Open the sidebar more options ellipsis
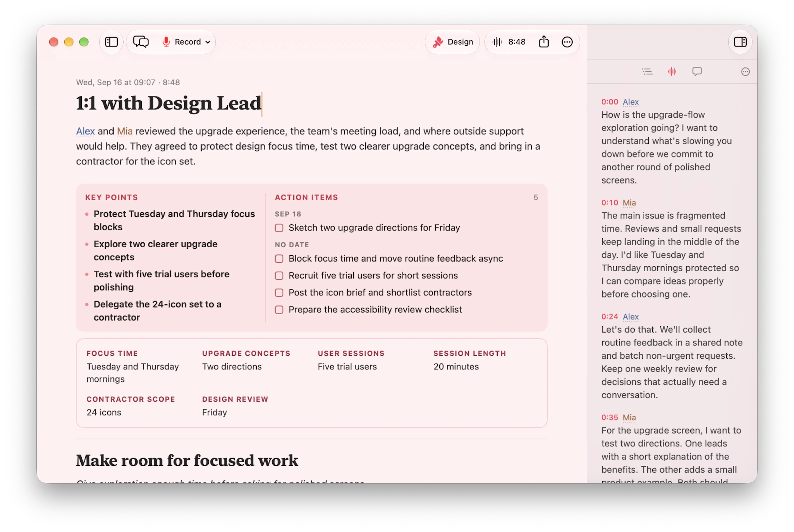This screenshot has width=794, height=532. click(x=745, y=72)
